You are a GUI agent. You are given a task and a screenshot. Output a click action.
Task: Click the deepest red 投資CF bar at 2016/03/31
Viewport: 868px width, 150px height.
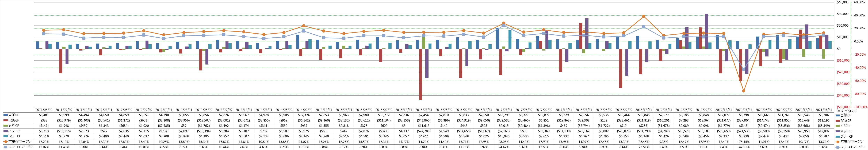point(420,74)
